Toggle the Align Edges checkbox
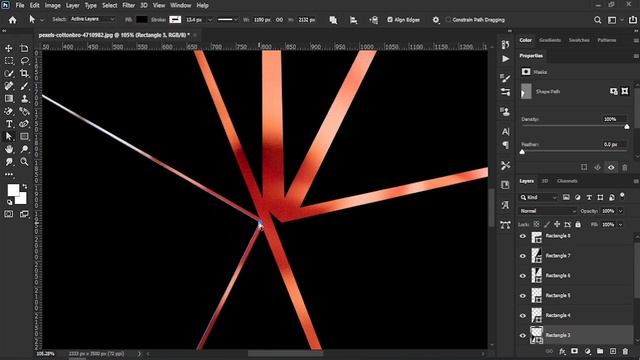This screenshot has width=640, height=360. pyautogui.click(x=390, y=20)
